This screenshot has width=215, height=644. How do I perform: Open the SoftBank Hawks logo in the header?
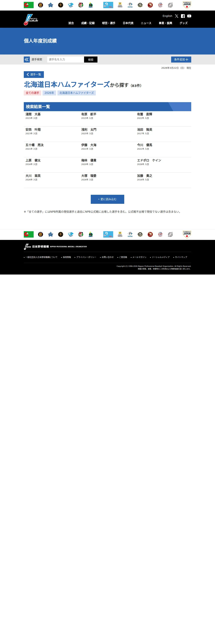click(120, 5)
